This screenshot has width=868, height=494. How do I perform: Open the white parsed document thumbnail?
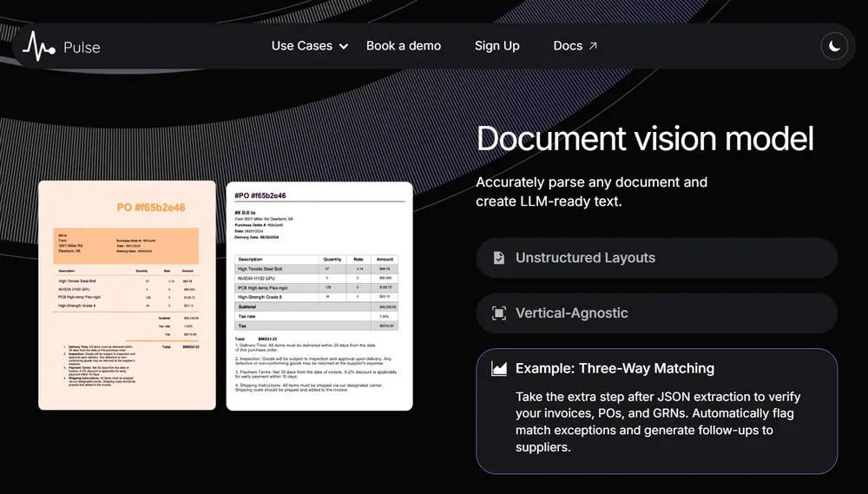(x=319, y=295)
